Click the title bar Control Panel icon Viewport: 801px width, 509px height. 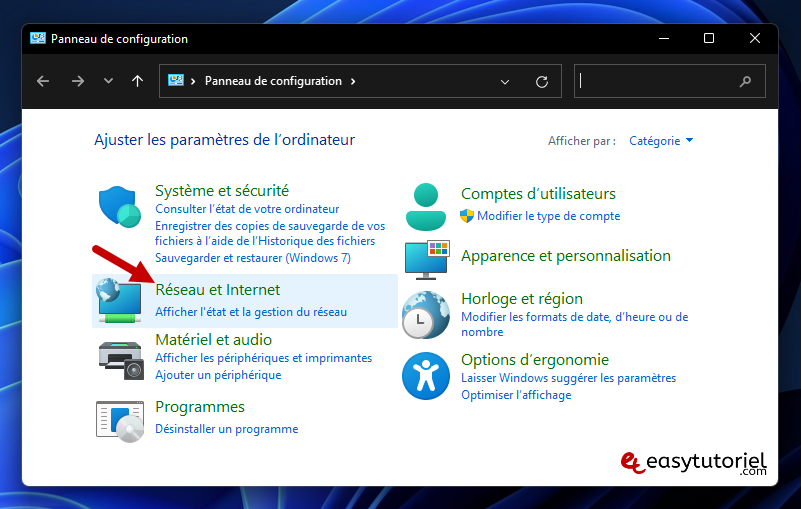(x=38, y=38)
